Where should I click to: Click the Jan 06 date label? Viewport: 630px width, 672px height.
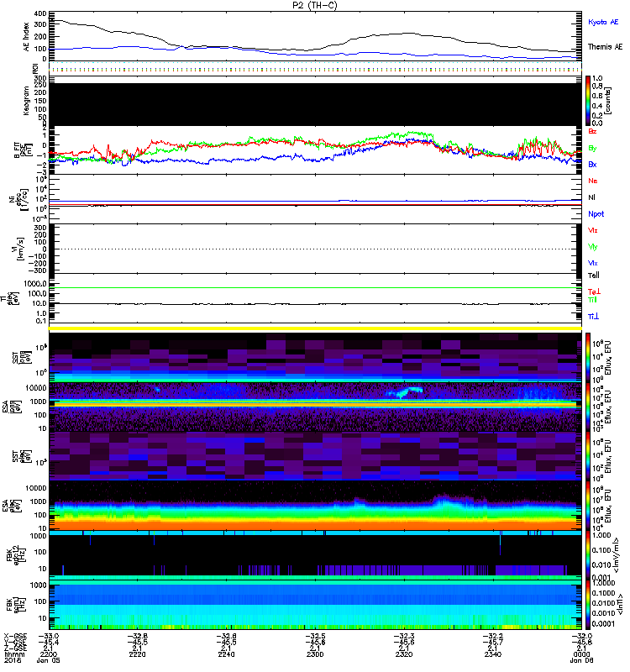coord(581,660)
